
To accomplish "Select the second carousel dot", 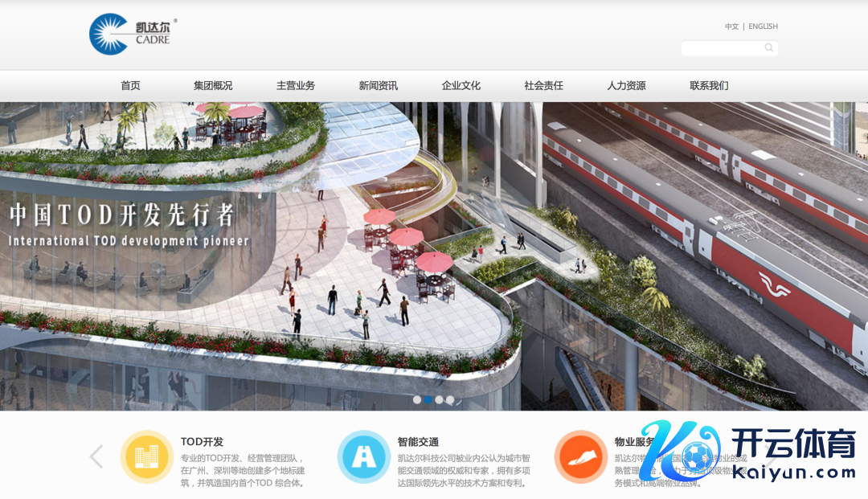I will pyautogui.click(x=428, y=399).
